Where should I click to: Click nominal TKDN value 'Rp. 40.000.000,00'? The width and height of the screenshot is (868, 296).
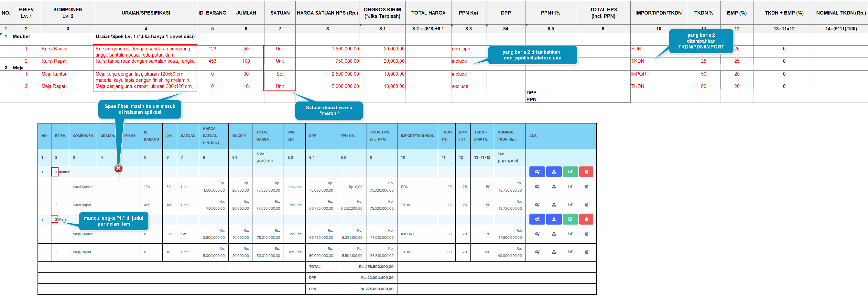coord(509,252)
